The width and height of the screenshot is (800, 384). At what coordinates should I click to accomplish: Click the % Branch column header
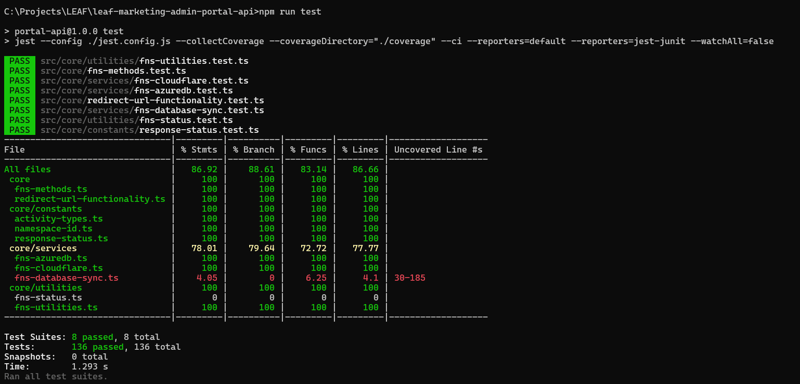pos(254,150)
